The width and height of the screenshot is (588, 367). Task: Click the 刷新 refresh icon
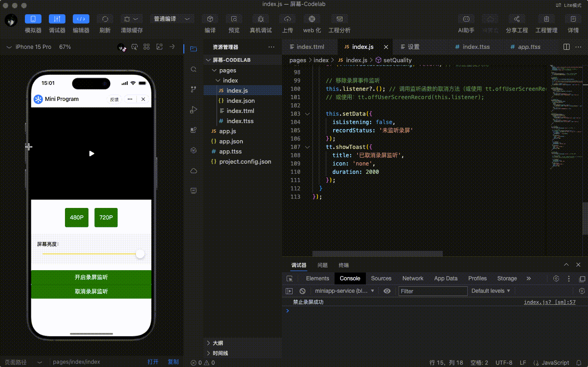click(x=105, y=19)
